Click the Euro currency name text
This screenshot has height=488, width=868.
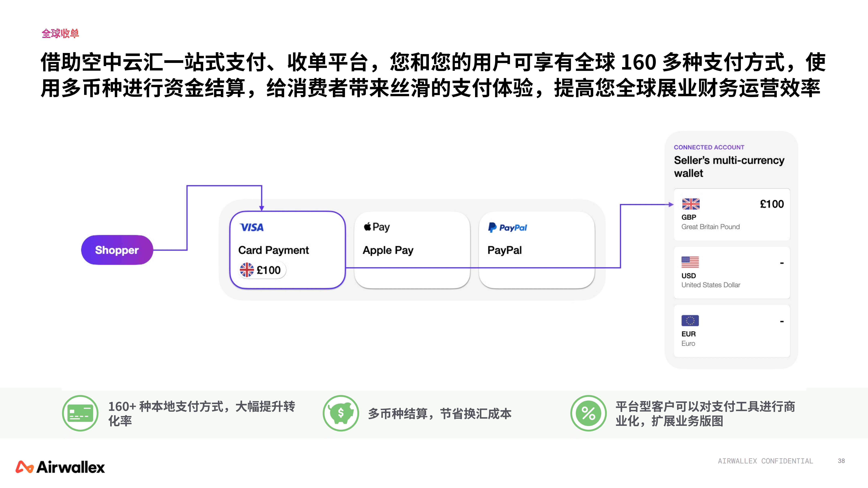tap(688, 344)
